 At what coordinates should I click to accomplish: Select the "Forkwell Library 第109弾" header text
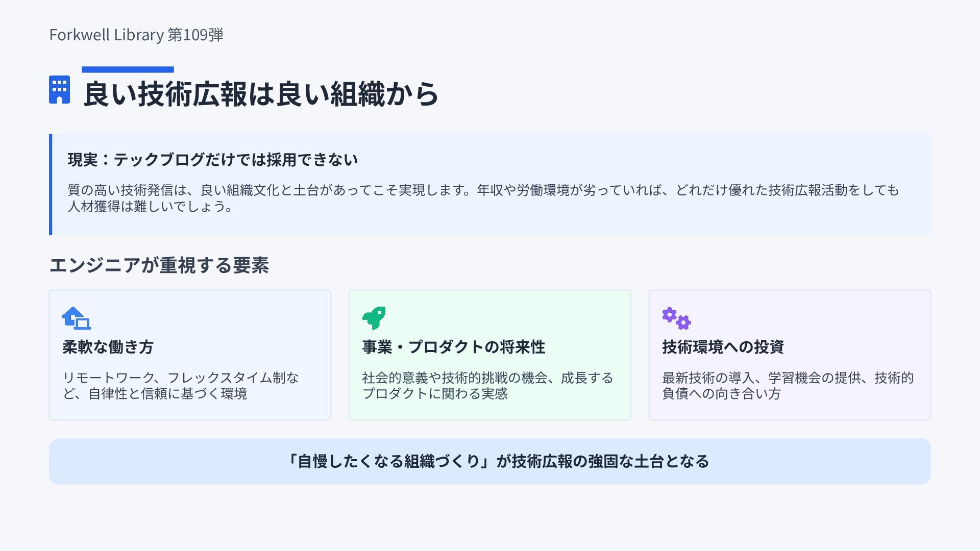click(x=136, y=35)
